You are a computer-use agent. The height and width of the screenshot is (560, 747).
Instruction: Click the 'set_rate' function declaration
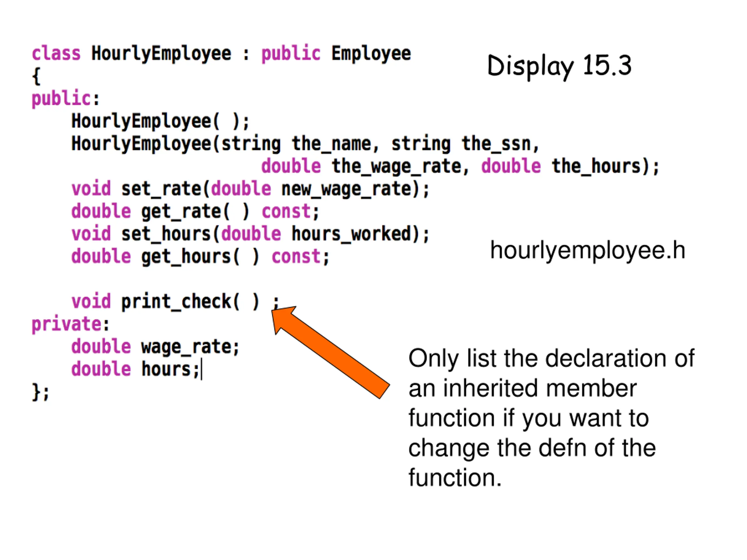point(250,189)
